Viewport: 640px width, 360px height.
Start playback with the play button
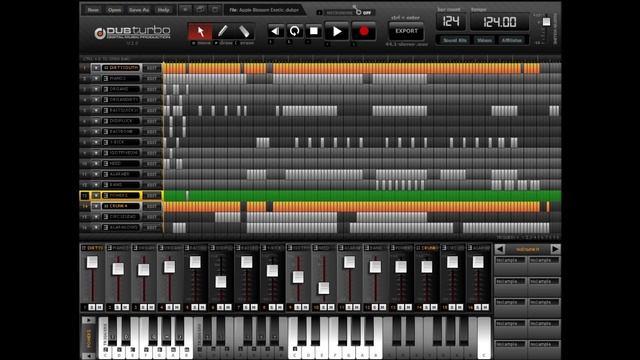tap(337, 31)
